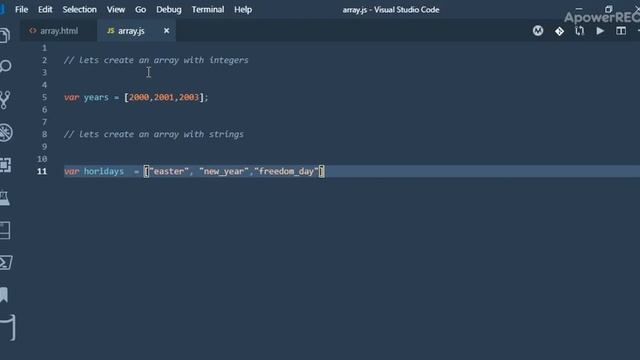Open the Edit menu

tap(45, 9)
